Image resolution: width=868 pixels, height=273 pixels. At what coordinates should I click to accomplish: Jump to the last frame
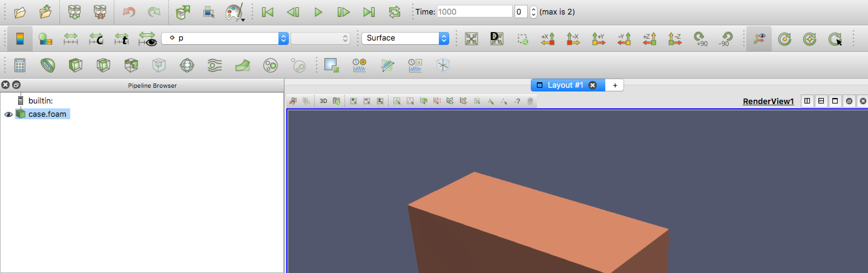click(x=369, y=12)
